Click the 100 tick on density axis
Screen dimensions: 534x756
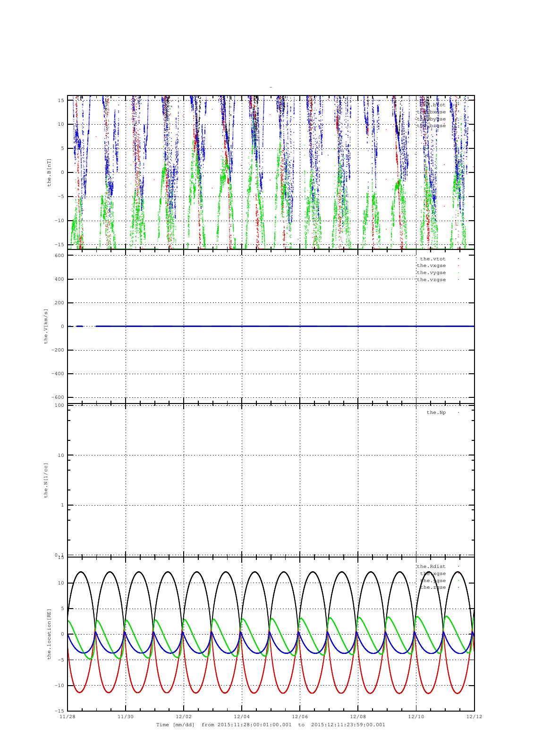(x=59, y=405)
